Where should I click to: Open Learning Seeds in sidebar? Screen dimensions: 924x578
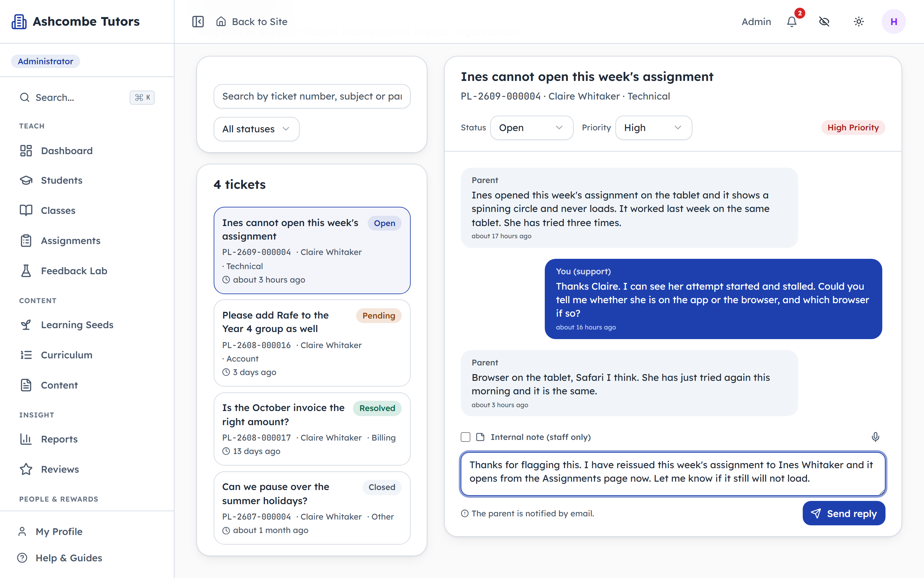tap(87, 325)
